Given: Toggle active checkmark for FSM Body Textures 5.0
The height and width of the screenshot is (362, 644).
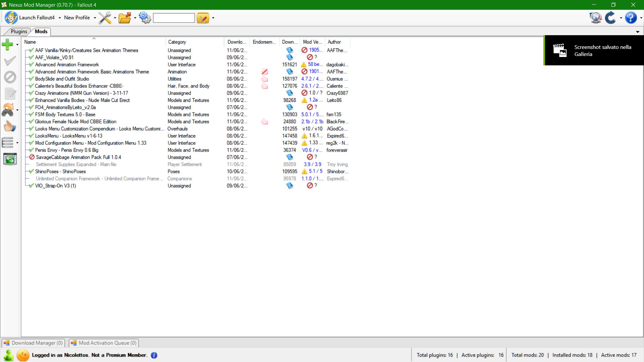Looking at the screenshot, I should (31, 114).
